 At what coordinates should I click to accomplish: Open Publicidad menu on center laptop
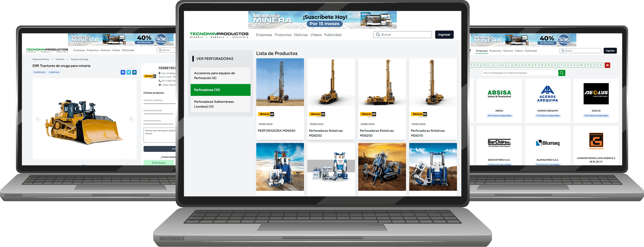[x=332, y=35]
